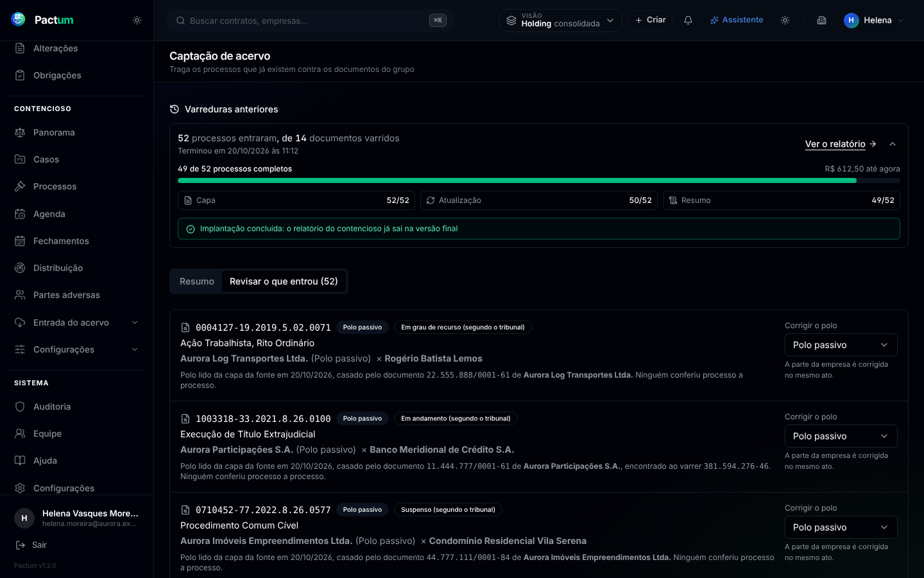Open Equipe team icon in sidebar

[x=20, y=433]
